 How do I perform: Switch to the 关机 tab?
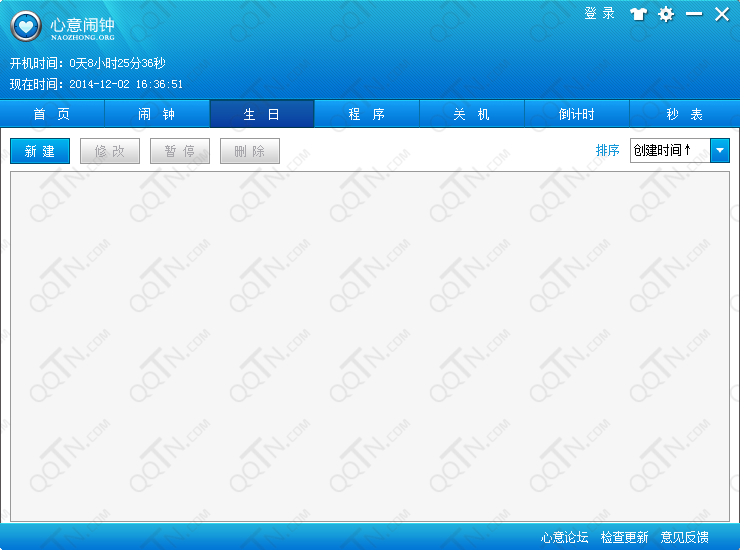[x=472, y=114]
